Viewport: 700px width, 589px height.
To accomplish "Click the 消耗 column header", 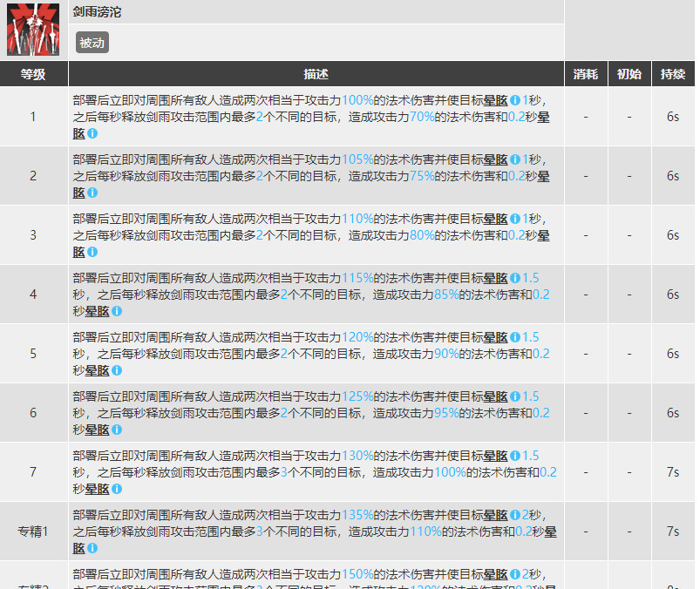I will [x=586, y=74].
